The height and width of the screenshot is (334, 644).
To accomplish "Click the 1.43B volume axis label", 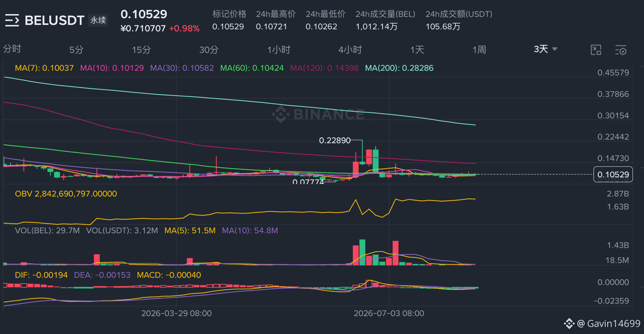I will [x=618, y=245].
